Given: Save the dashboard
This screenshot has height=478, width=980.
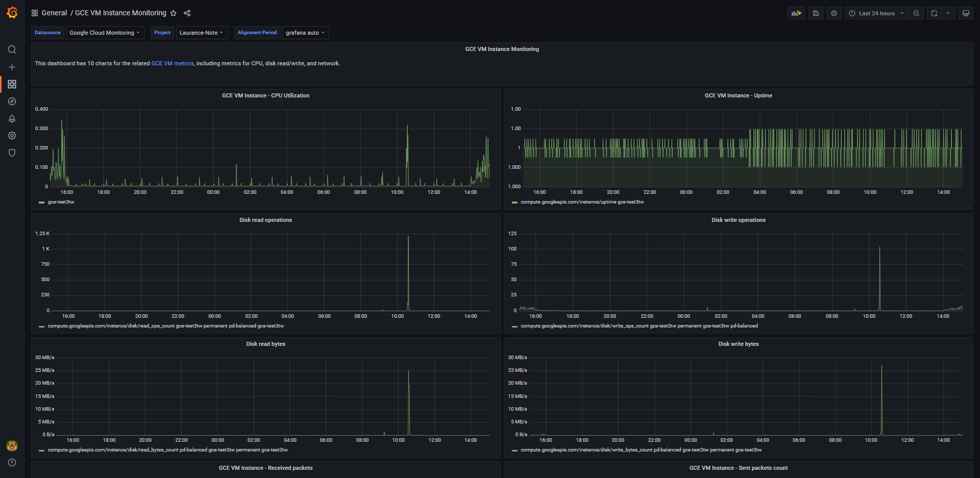Looking at the screenshot, I should (816, 13).
